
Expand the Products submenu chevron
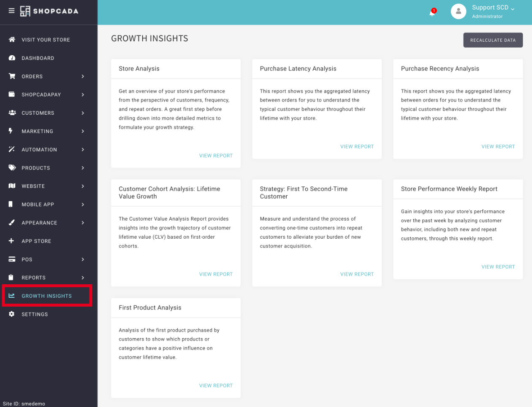[83, 168]
